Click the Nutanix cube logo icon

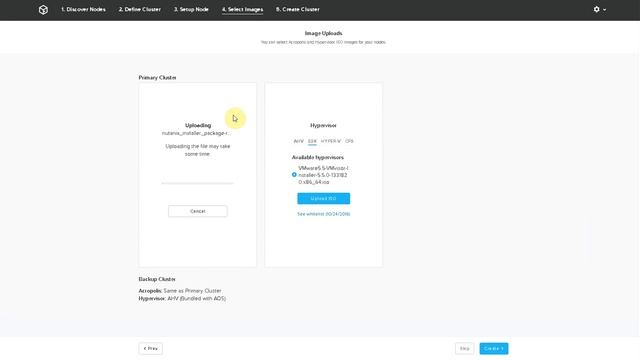coord(43,9)
